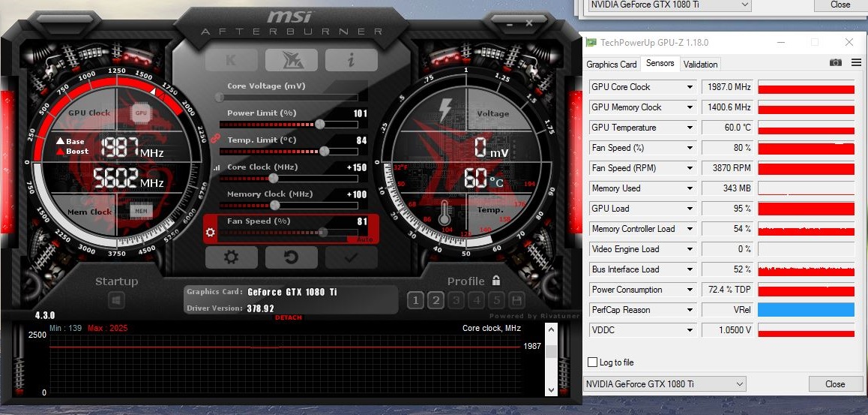Viewport: 868px width, 415px height.
Task: Toggle the Windows Startup button
Action: click(x=116, y=301)
